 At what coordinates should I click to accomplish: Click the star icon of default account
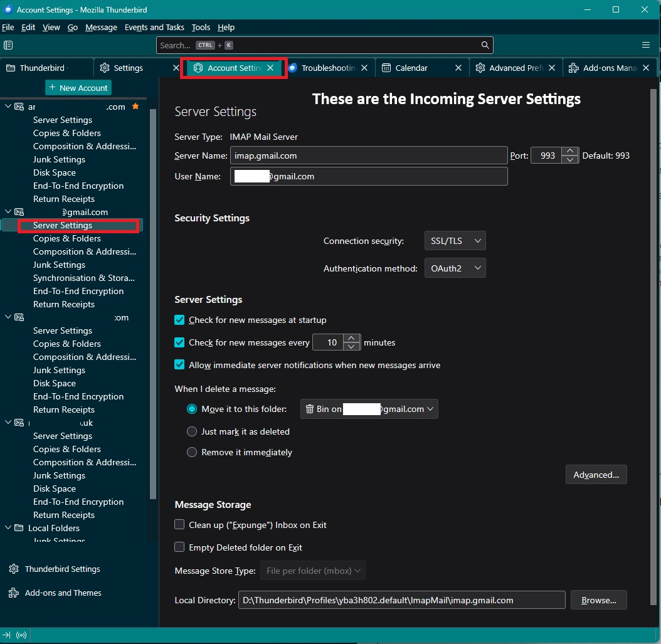pyautogui.click(x=135, y=106)
